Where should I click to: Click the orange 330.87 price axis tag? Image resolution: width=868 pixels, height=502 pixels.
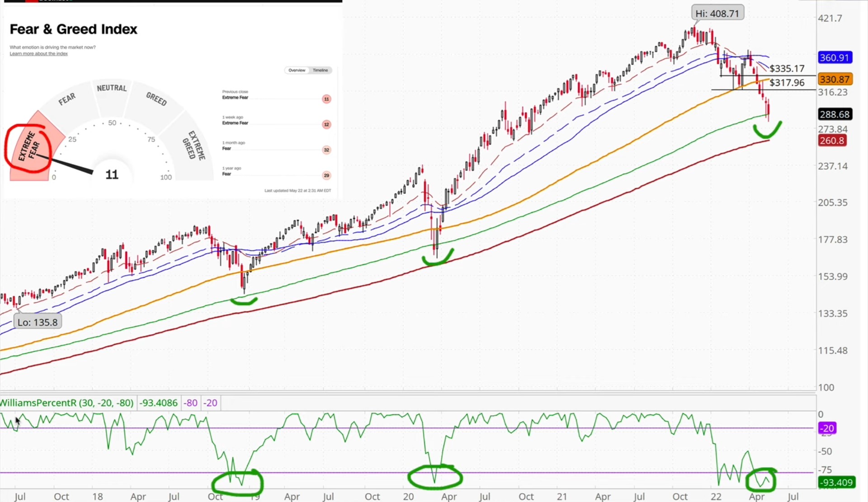point(835,79)
